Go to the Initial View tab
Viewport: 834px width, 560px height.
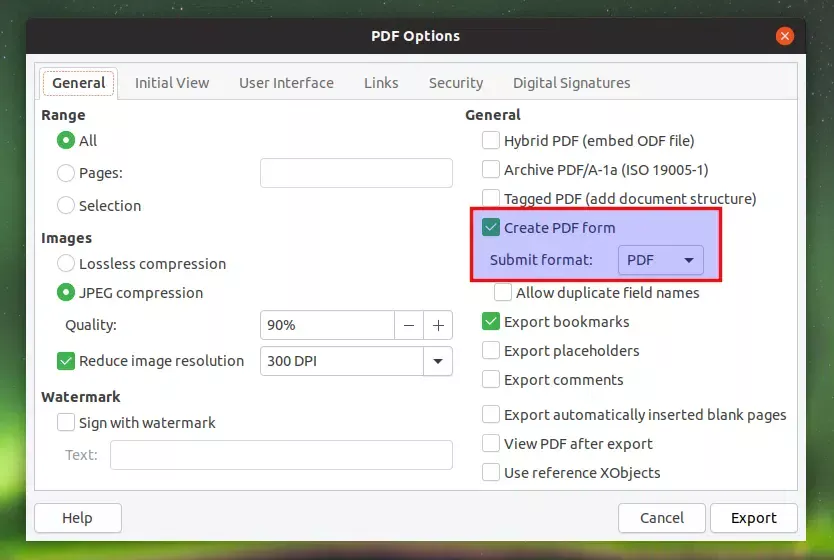(x=172, y=83)
